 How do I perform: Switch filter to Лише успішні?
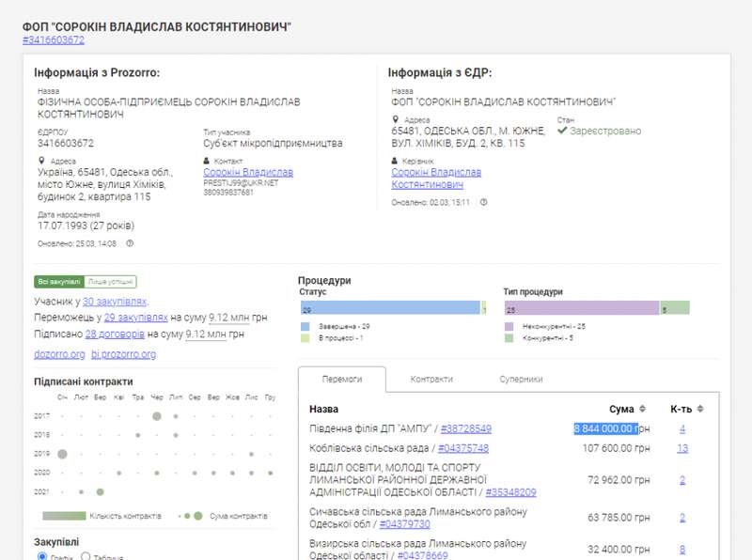pyautogui.click(x=110, y=282)
